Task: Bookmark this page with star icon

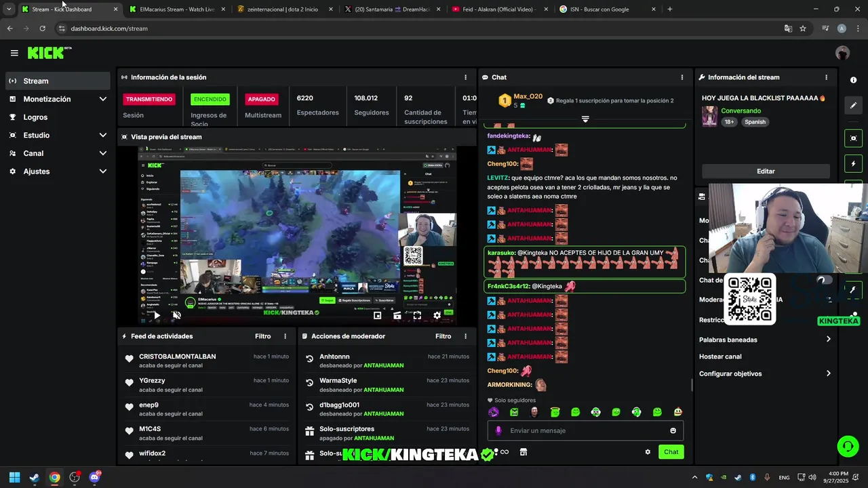Action: pos(803,28)
